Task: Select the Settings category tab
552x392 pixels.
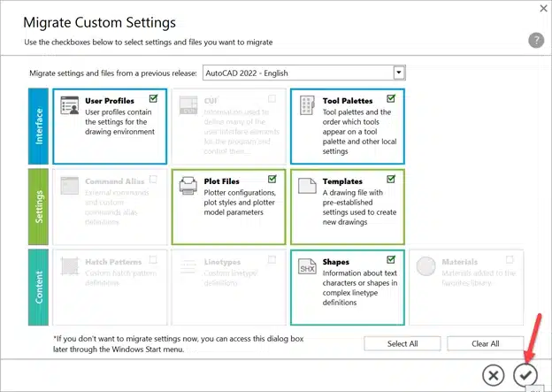Action: [x=38, y=205]
